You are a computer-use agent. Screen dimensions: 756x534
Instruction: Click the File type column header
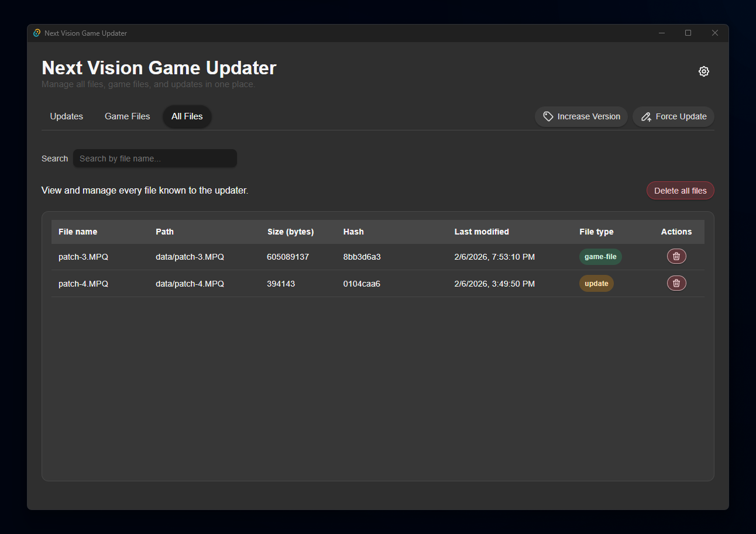[596, 232]
